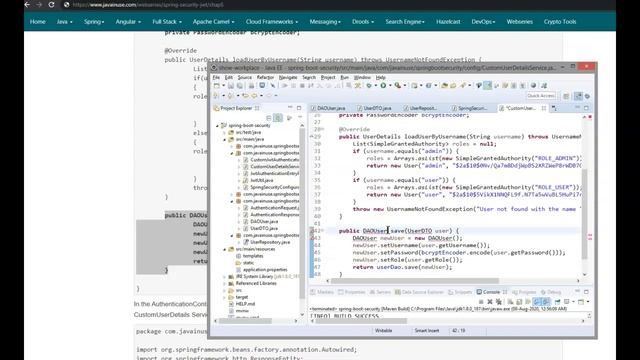Collapse the src/main/resources folder

pyautogui.click(x=224, y=249)
